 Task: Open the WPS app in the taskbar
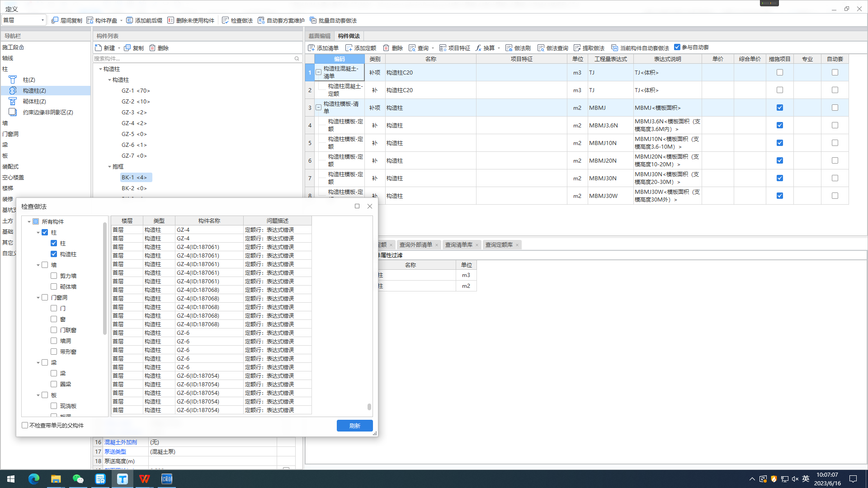tap(144, 479)
